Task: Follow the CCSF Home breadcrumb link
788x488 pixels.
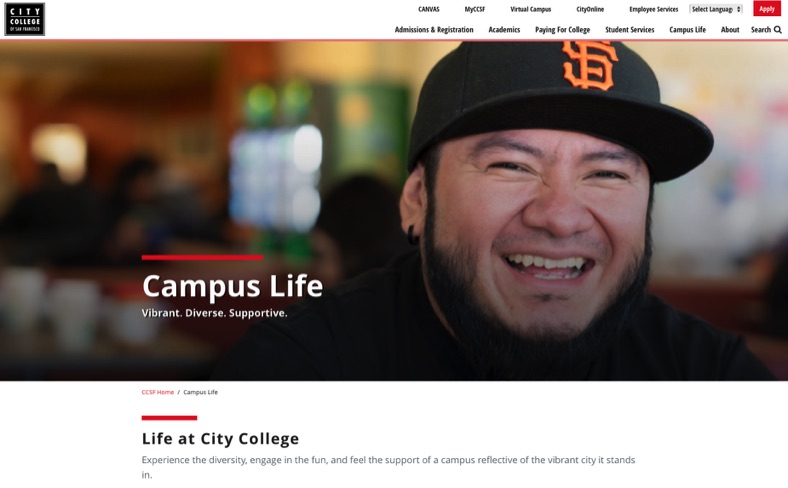Action: (x=157, y=392)
